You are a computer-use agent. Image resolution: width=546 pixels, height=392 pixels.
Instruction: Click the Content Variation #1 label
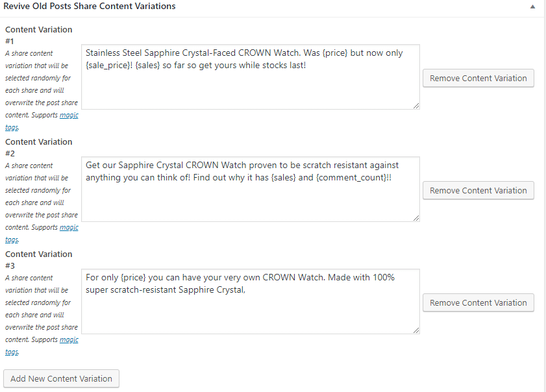click(39, 30)
